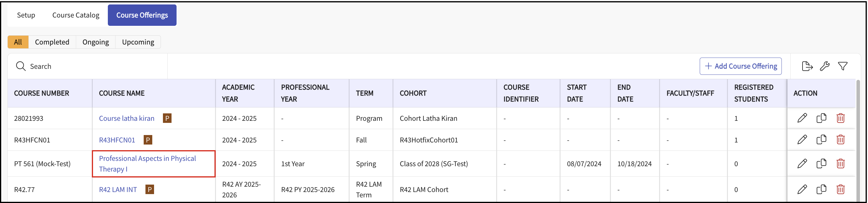Click the vertical scrollbar of the table
868x203 pixels.
858,142
